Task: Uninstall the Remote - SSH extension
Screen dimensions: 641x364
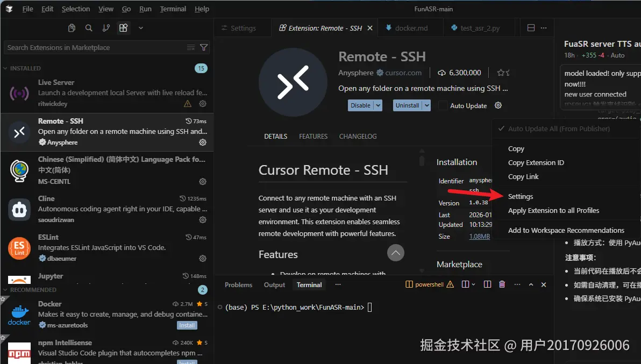Action: click(x=407, y=105)
